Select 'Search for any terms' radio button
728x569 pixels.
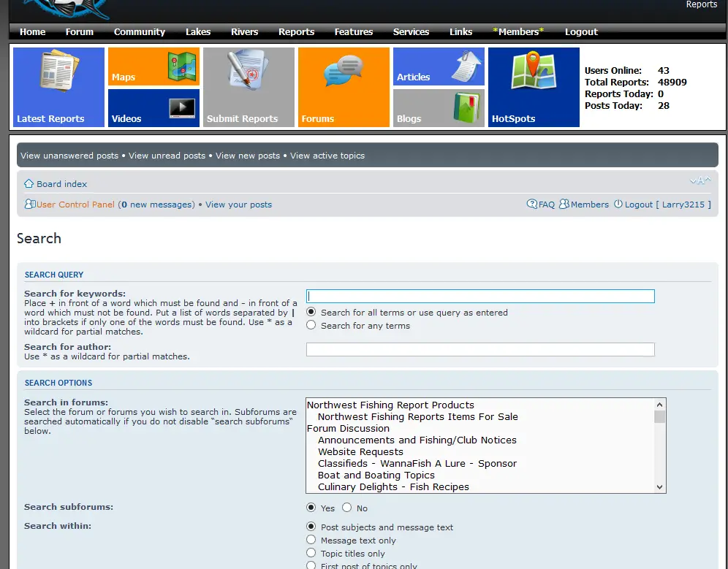[x=311, y=326]
